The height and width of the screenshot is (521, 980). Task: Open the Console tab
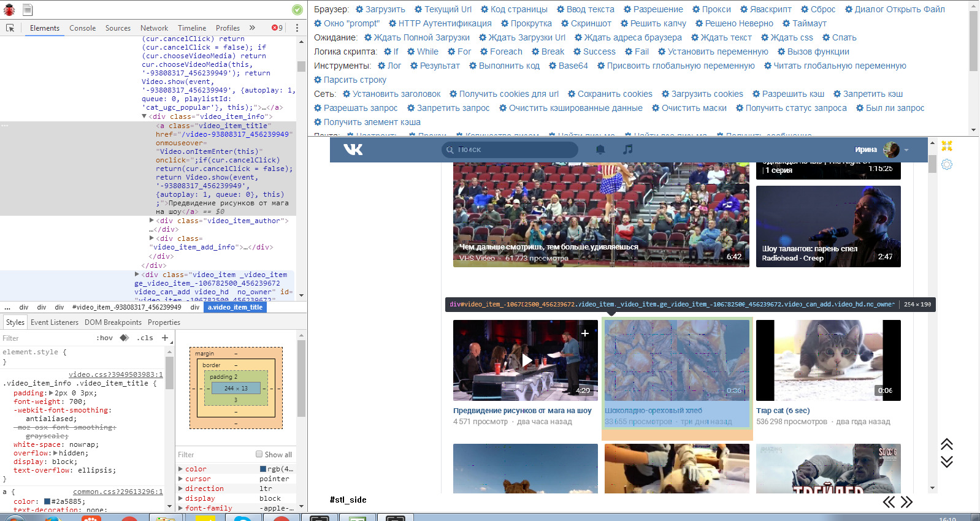tap(82, 28)
